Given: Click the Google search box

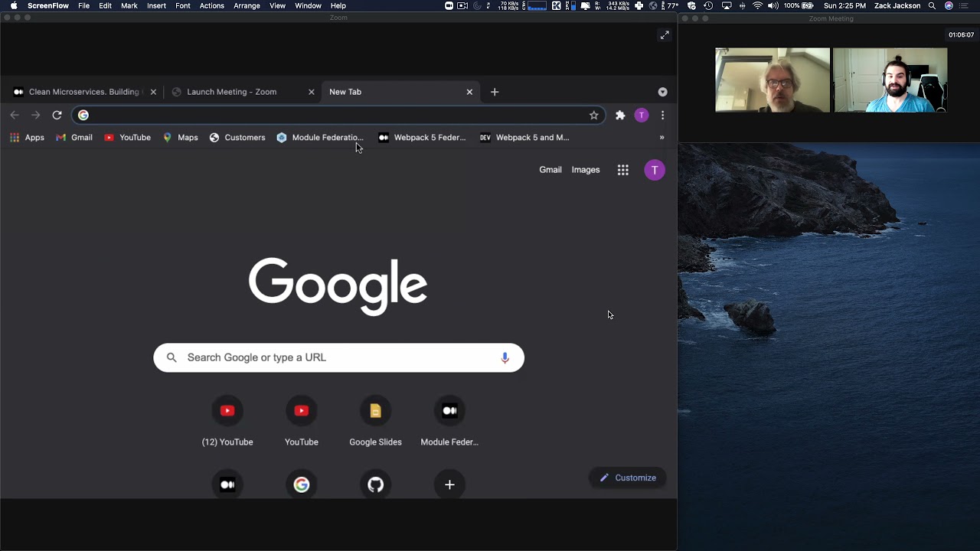Looking at the screenshot, I should [x=338, y=357].
